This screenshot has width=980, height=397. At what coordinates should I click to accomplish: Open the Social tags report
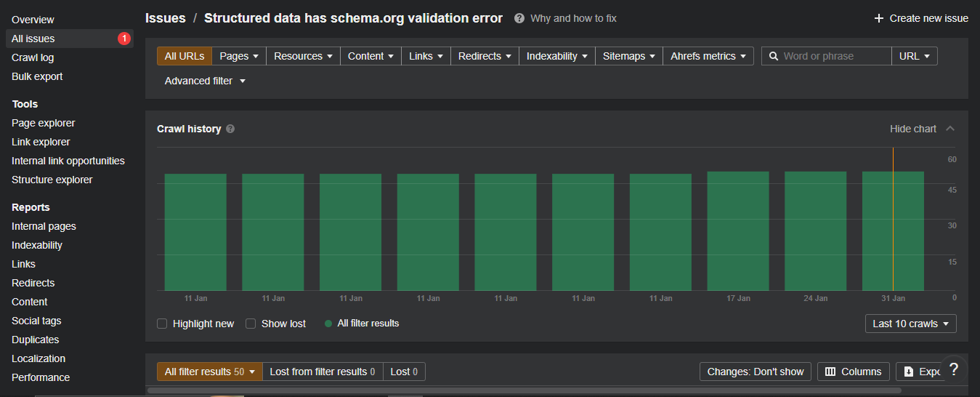tap(36, 321)
